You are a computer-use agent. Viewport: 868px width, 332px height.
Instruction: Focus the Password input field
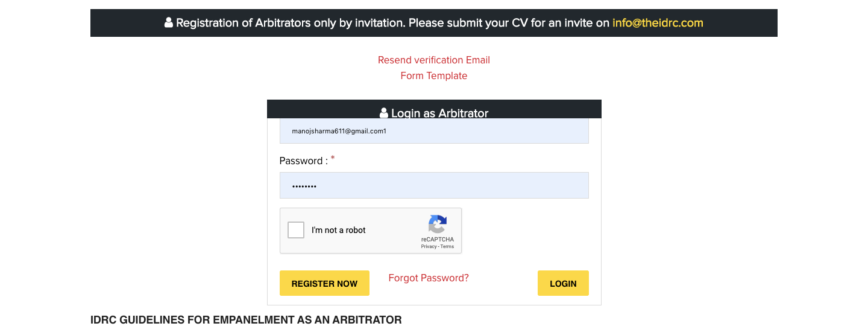pyautogui.click(x=434, y=186)
